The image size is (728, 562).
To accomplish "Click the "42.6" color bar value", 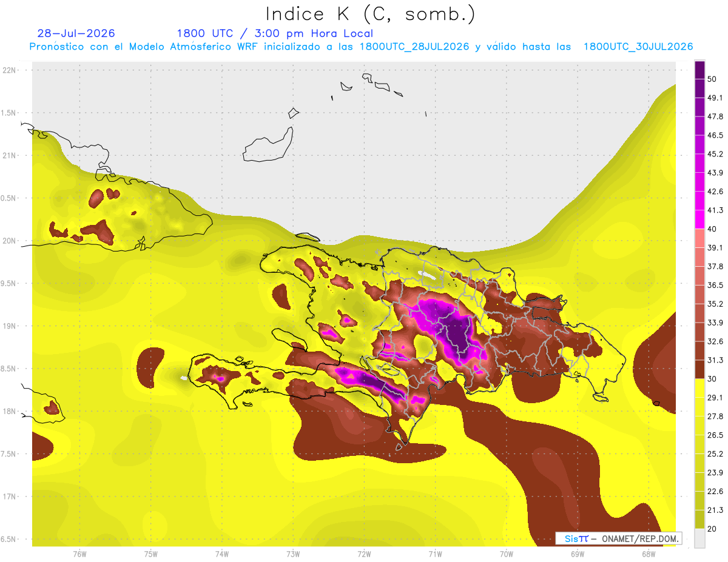I will click(x=715, y=192).
